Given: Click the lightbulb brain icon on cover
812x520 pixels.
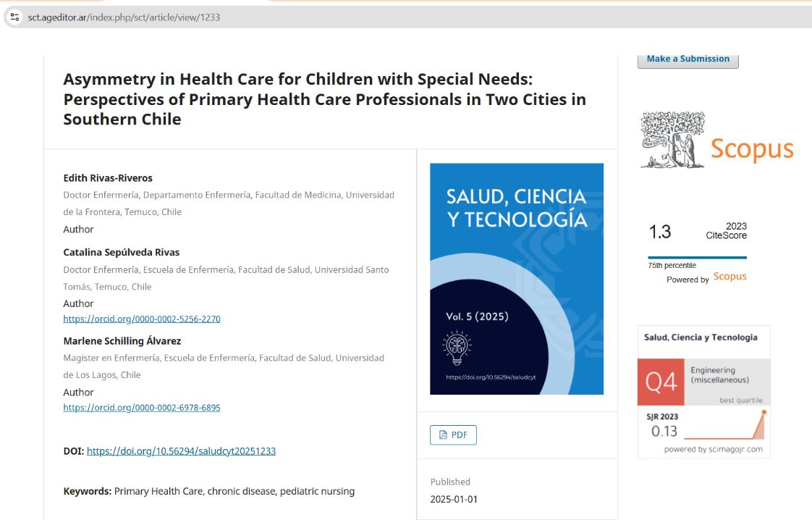Looking at the screenshot, I should 457,347.
